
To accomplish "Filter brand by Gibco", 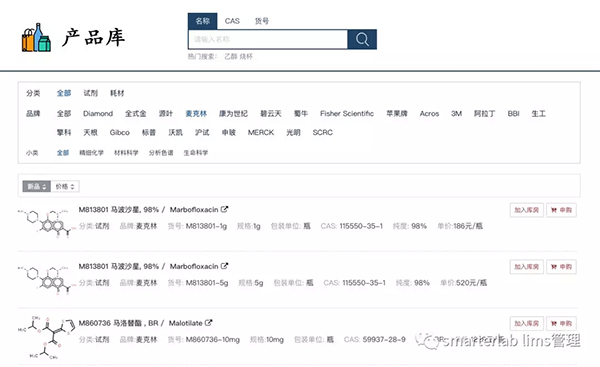I will coord(120,132).
